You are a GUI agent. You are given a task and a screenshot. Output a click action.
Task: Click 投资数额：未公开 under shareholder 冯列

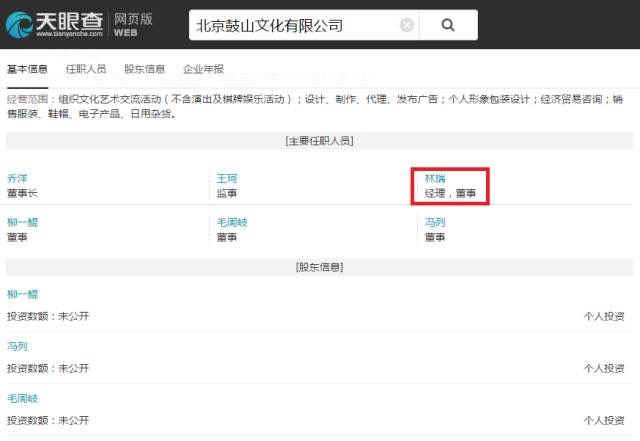point(48,368)
